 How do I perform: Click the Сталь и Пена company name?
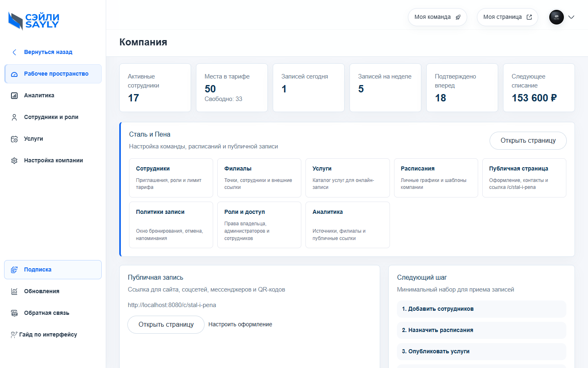[x=150, y=135]
